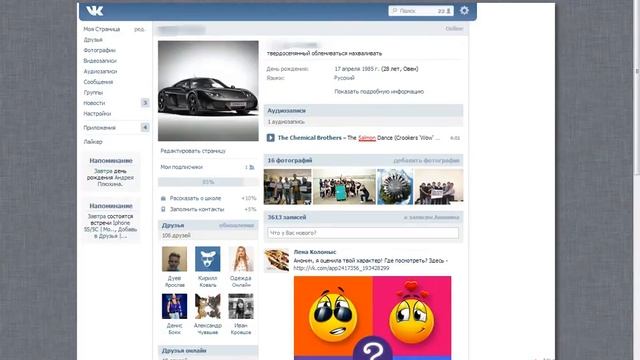Open the settings gear in header

(x=464, y=11)
